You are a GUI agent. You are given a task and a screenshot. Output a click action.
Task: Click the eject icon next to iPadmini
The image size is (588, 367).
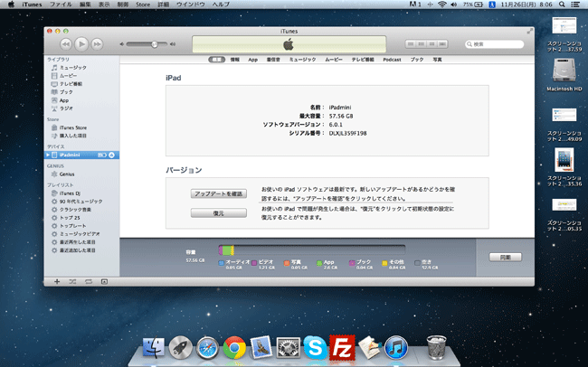point(111,155)
